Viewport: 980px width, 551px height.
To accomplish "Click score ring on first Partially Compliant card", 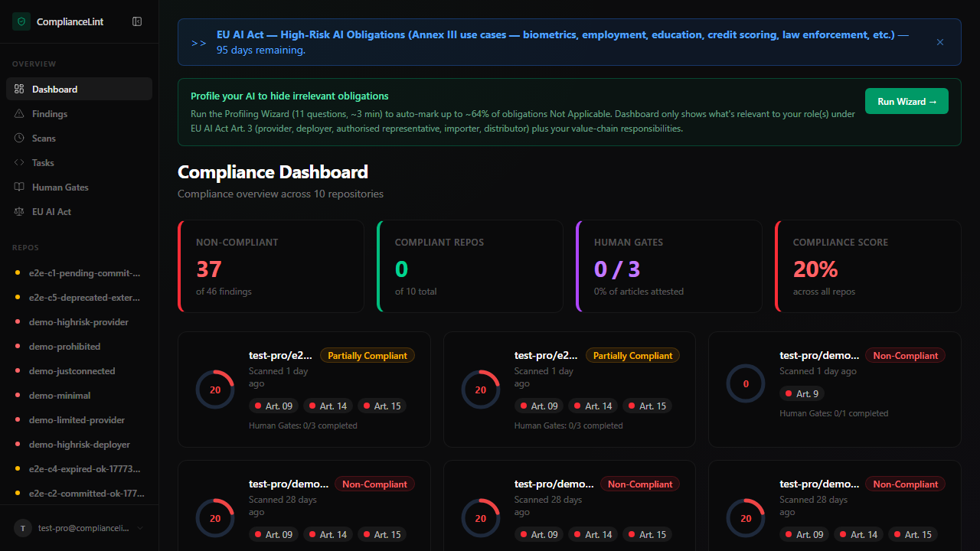I will [x=215, y=390].
